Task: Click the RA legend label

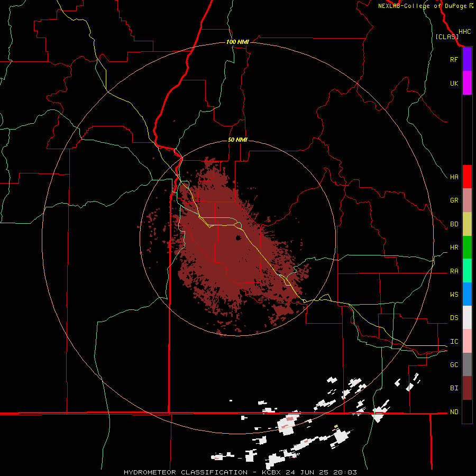Action: (x=454, y=271)
